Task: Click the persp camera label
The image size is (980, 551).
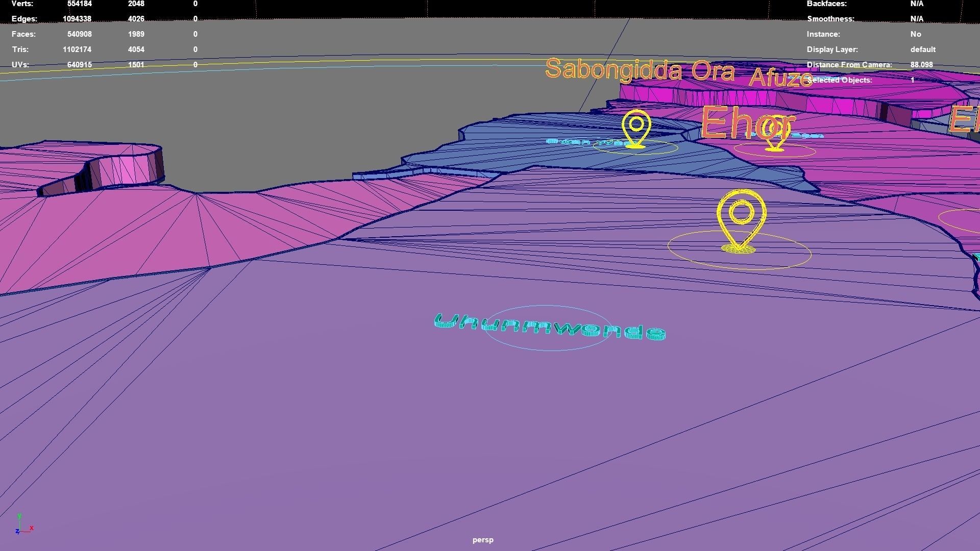Action: 483,540
